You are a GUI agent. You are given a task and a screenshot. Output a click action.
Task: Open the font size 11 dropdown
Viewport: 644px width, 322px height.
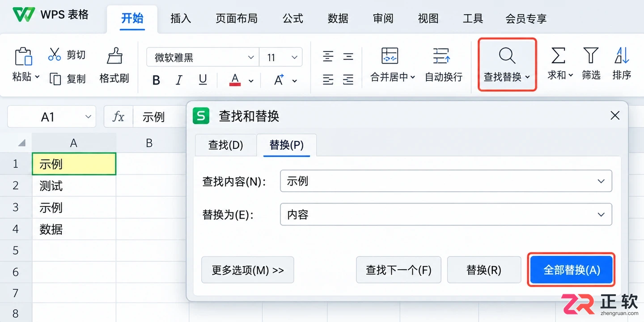294,58
